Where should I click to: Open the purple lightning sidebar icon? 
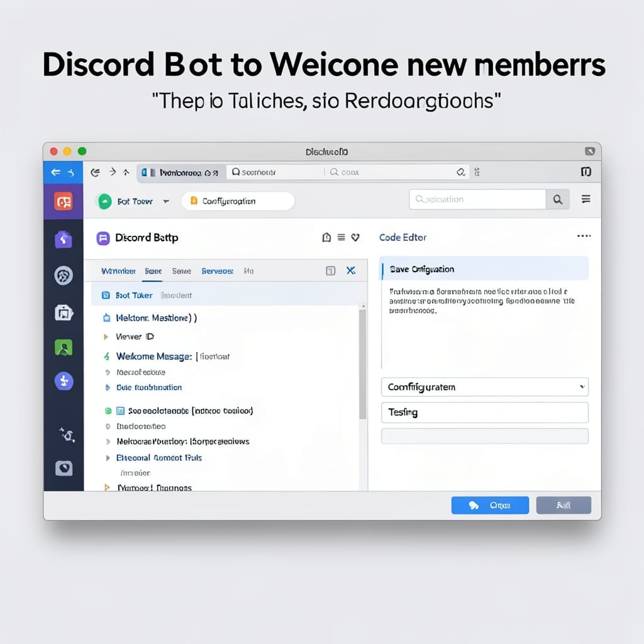pyautogui.click(x=64, y=240)
